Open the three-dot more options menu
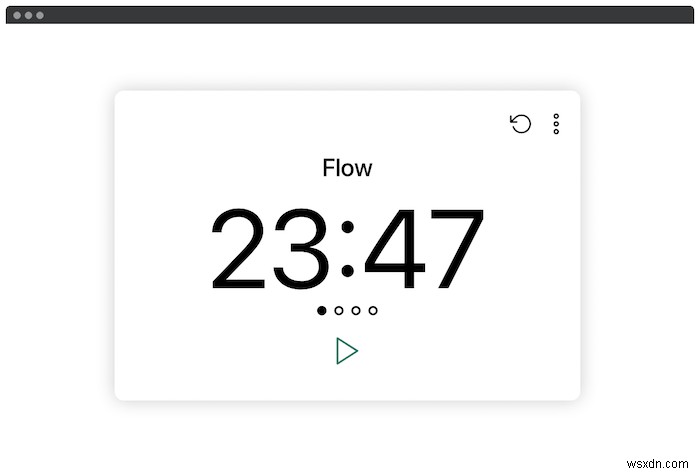Screen dimensions: 700x474 [556, 124]
